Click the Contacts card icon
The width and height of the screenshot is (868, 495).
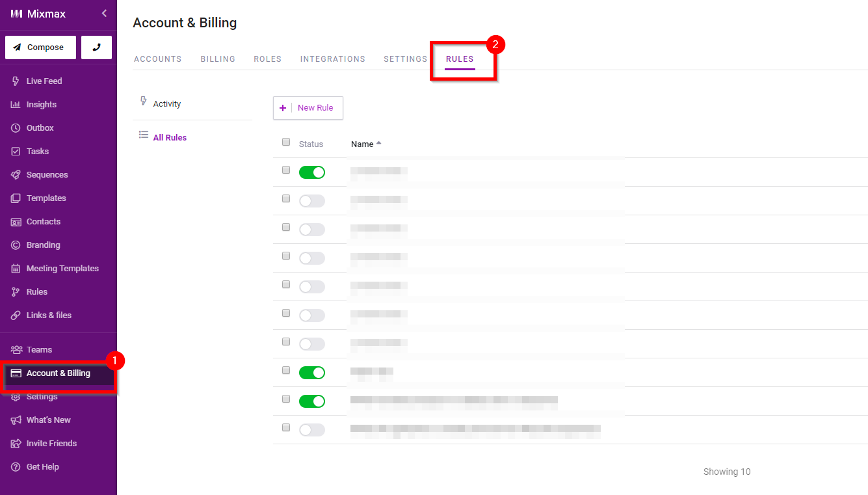click(16, 222)
